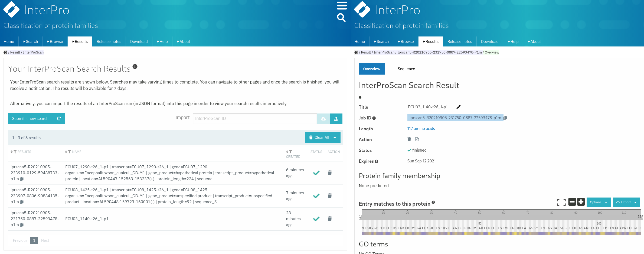Image resolution: width=644 pixels, height=254 pixels.
Task: Click the sequence position ruler bar
Action: pyautogui.click(x=501, y=215)
